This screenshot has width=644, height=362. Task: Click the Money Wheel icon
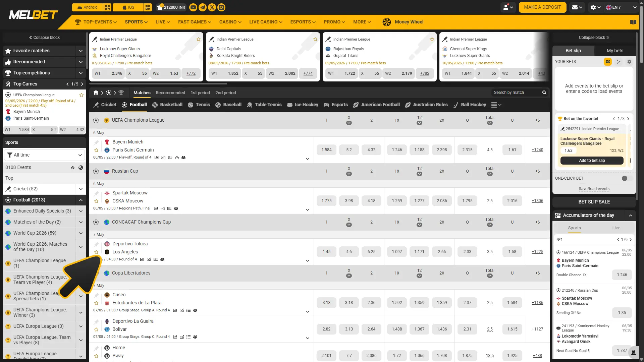[387, 22]
